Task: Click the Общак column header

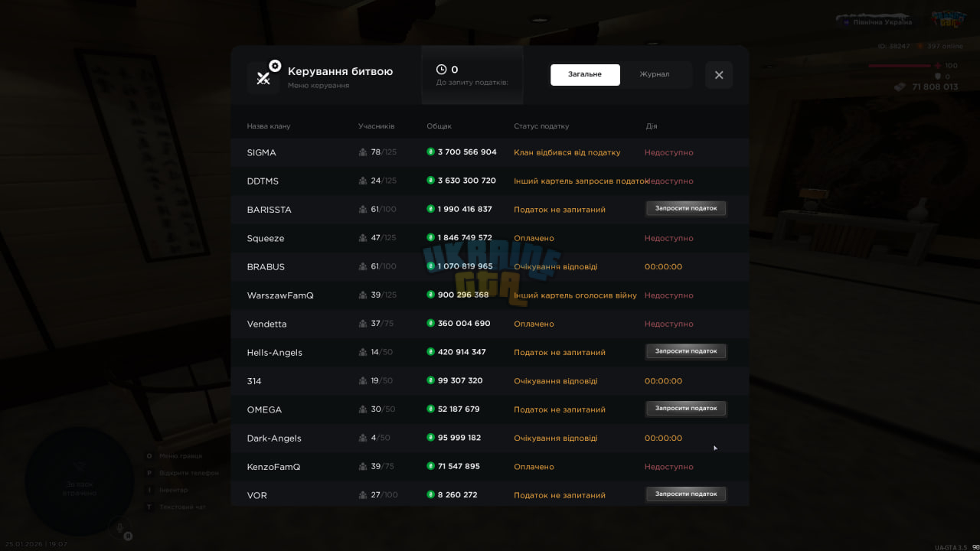Action: (439, 126)
